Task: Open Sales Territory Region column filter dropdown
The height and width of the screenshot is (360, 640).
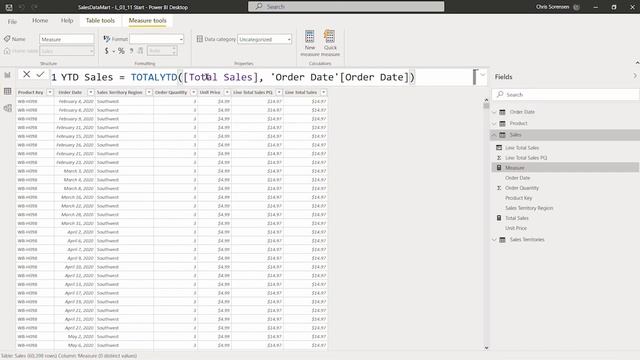Action: click(149, 92)
